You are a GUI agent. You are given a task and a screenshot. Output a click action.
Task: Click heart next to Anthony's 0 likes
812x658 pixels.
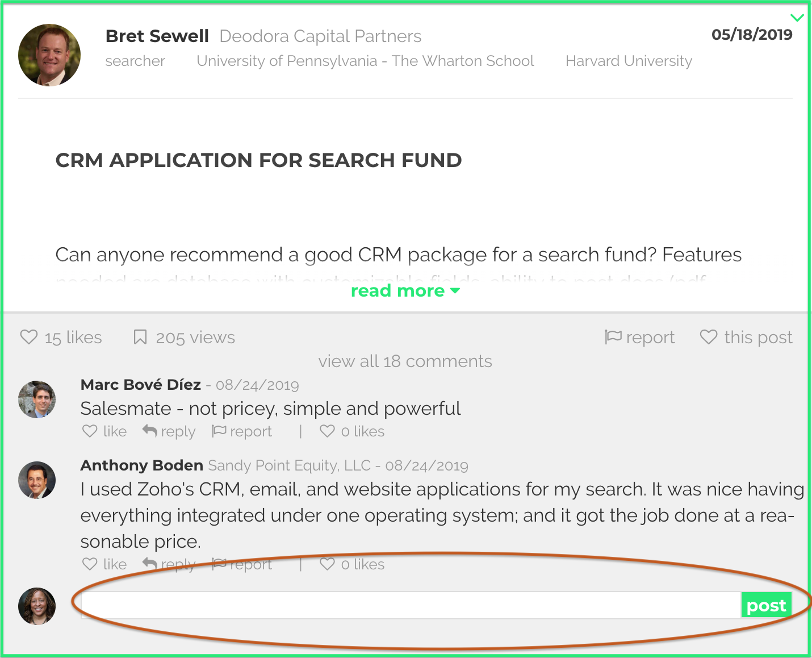327,564
